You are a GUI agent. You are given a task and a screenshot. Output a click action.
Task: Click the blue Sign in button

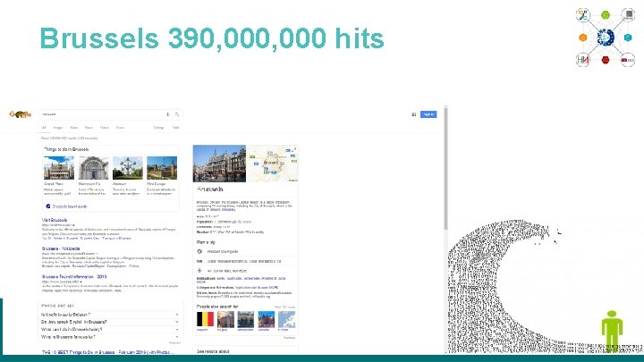(428, 114)
